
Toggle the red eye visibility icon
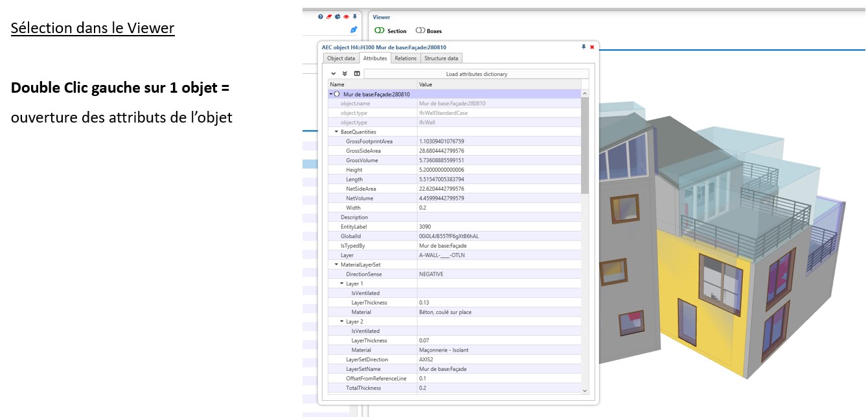[346, 17]
